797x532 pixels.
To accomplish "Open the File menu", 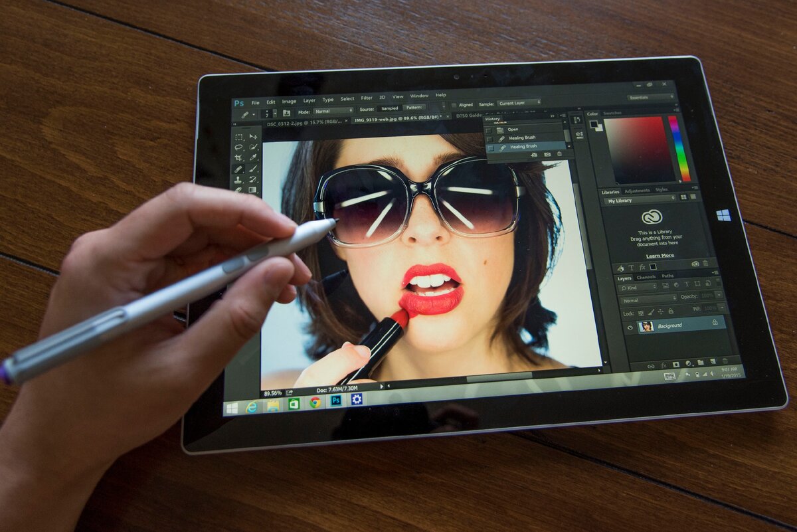I will [x=255, y=102].
